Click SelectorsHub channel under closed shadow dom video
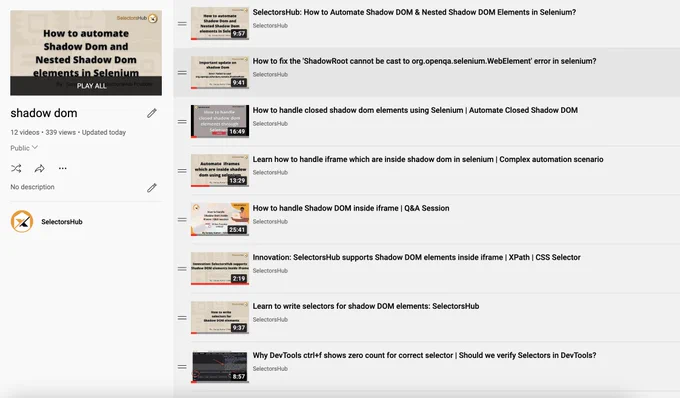The width and height of the screenshot is (680, 398). point(270,124)
